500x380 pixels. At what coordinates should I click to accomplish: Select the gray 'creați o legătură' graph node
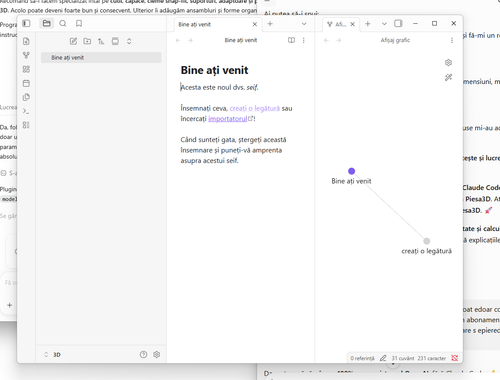click(427, 241)
